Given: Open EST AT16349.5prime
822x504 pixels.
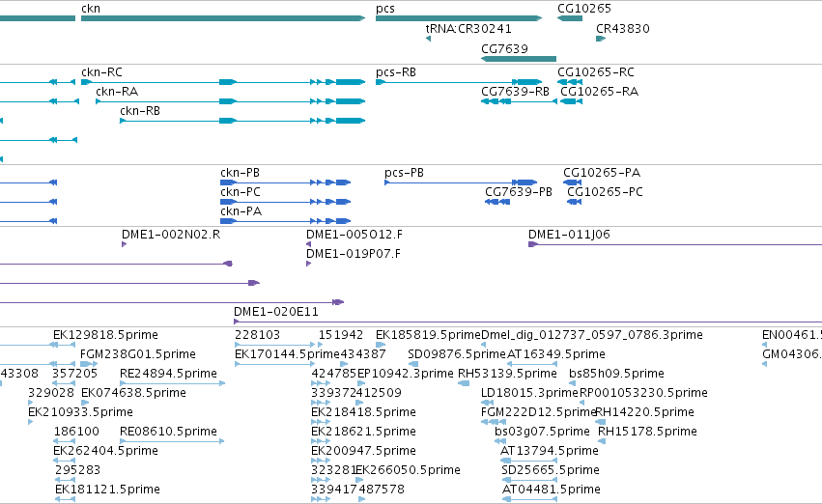Looking at the screenshot, I should pos(556,353).
